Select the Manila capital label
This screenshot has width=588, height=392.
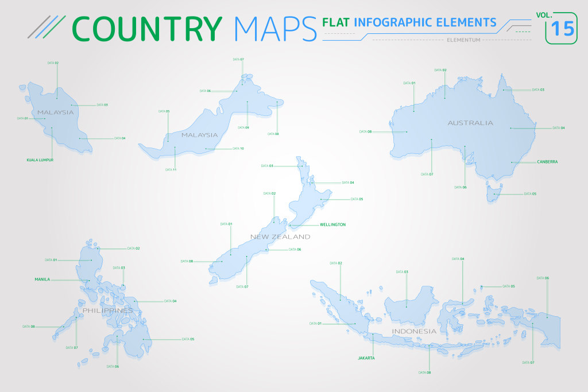coord(42,280)
